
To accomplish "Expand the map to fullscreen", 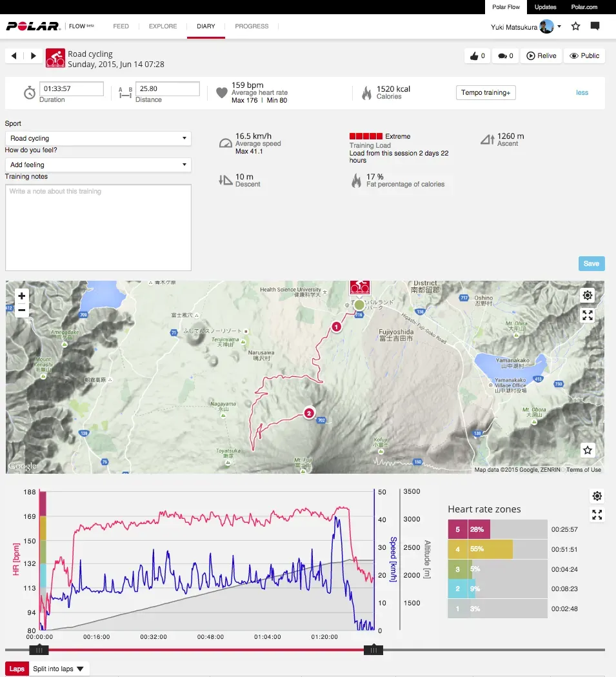I will pyautogui.click(x=587, y=316).
